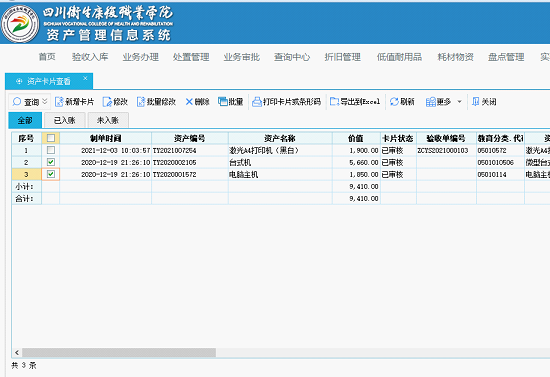The image size is (550, 377).
Task: Click the icon on 资产卡片查看 tab
Action: tap(19, 81)
